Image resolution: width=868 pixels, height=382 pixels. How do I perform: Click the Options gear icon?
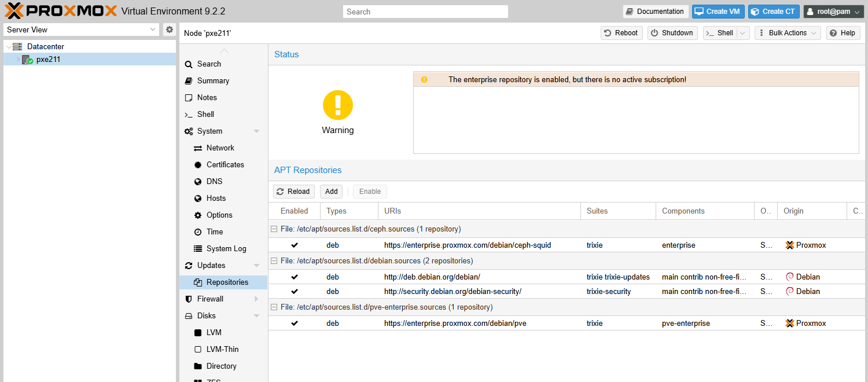pyautogui.click(x=198, y=215)
